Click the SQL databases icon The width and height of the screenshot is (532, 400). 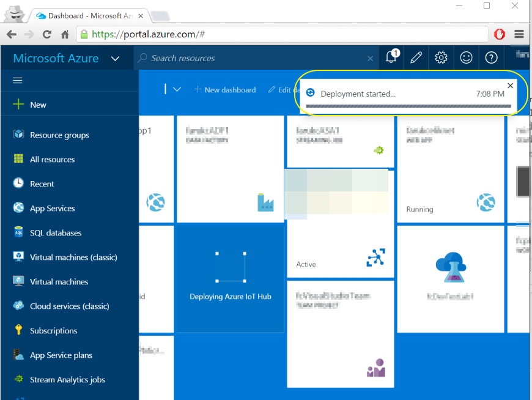pos(18,232)
